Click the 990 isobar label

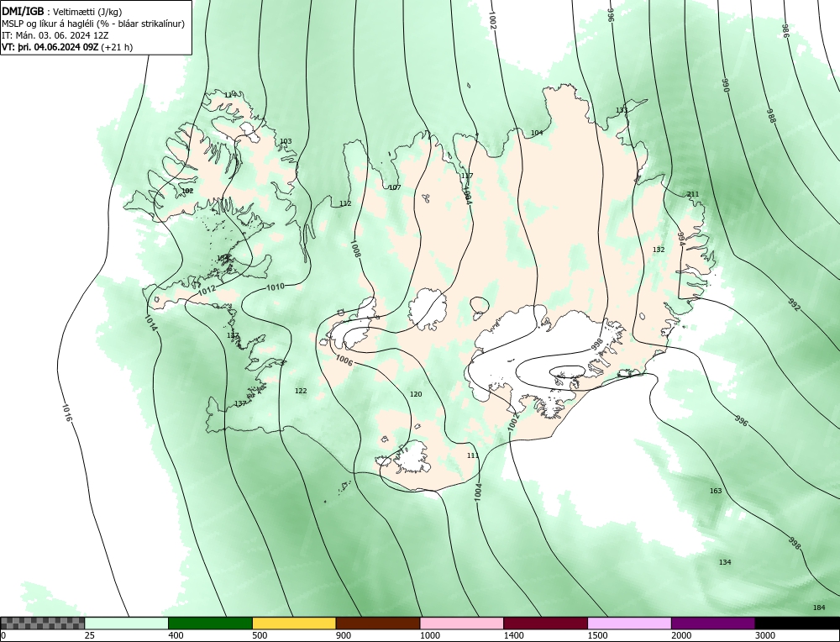(726, 85)
